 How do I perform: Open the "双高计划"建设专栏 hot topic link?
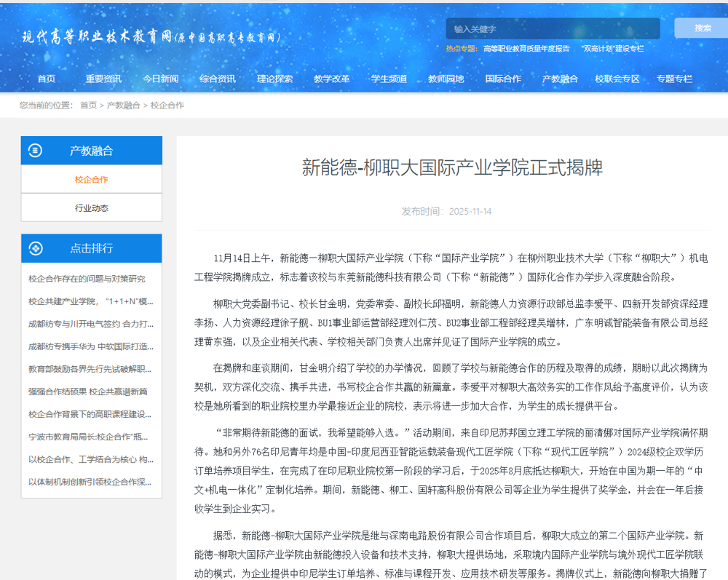coord(612,49)
